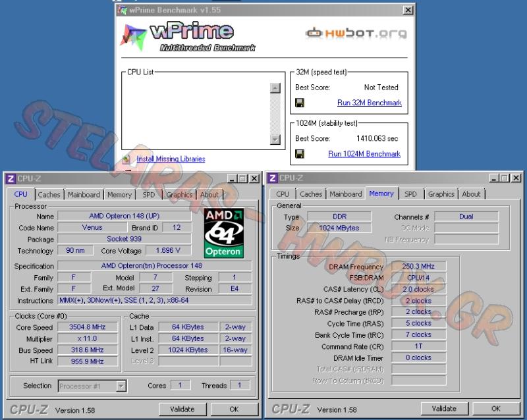
Task: Click the HWBot.org logo in wPrime
Action: [x=356, y=33]
